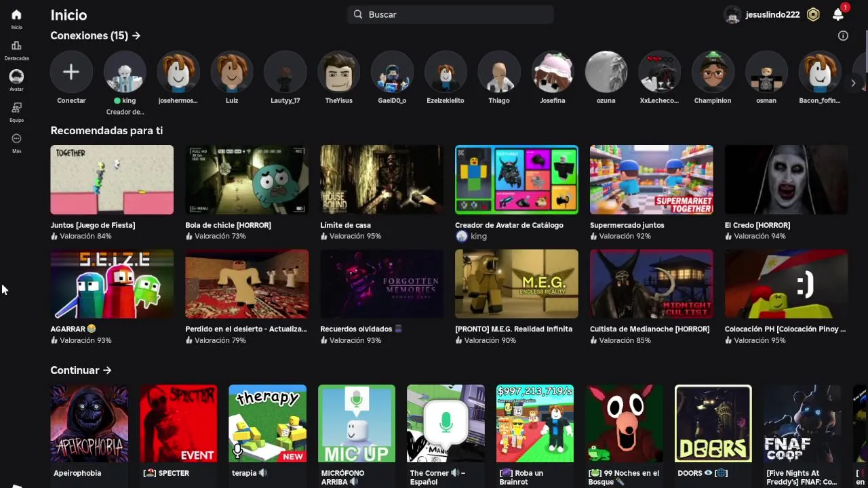Open Champinion connection avatar

pos(713,72)
